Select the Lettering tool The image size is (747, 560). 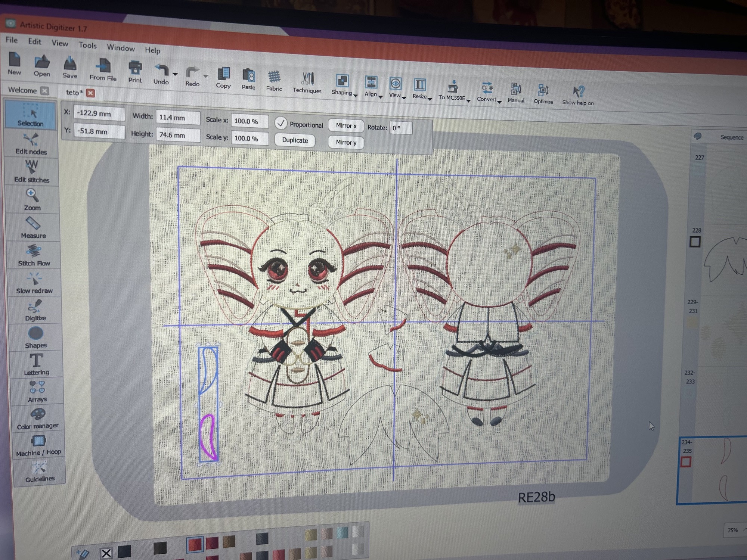[36, 364]
